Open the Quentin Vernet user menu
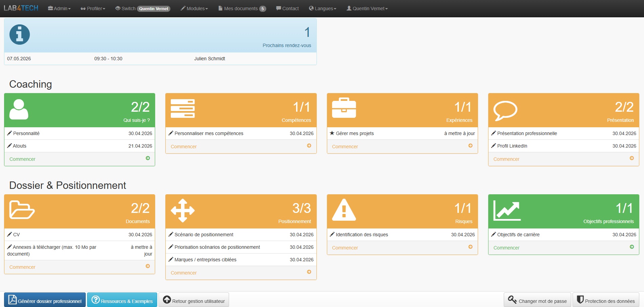The width and height of the screenshot is (644, 307). 367,8
